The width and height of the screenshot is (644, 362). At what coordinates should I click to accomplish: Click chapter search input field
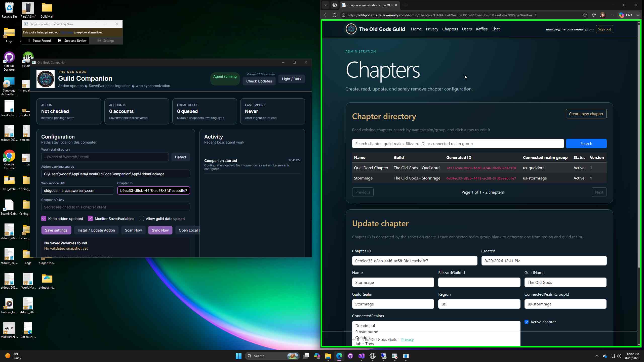coord(458,144)
